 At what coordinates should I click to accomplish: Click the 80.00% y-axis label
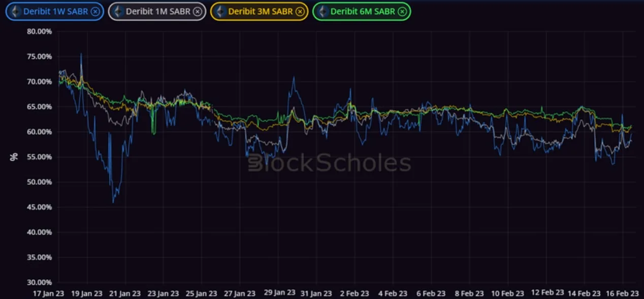point(40,31)
